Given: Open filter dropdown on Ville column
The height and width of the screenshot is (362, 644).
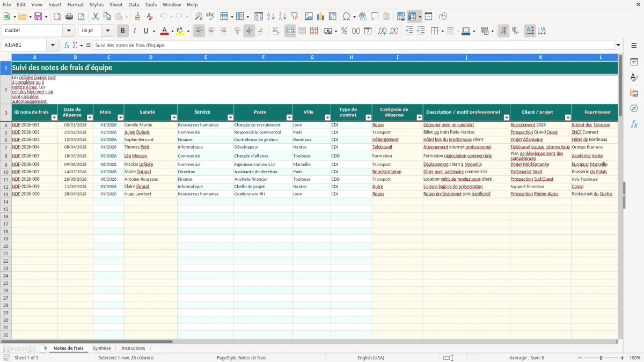Looking at the screenshot, I should 327,117.
